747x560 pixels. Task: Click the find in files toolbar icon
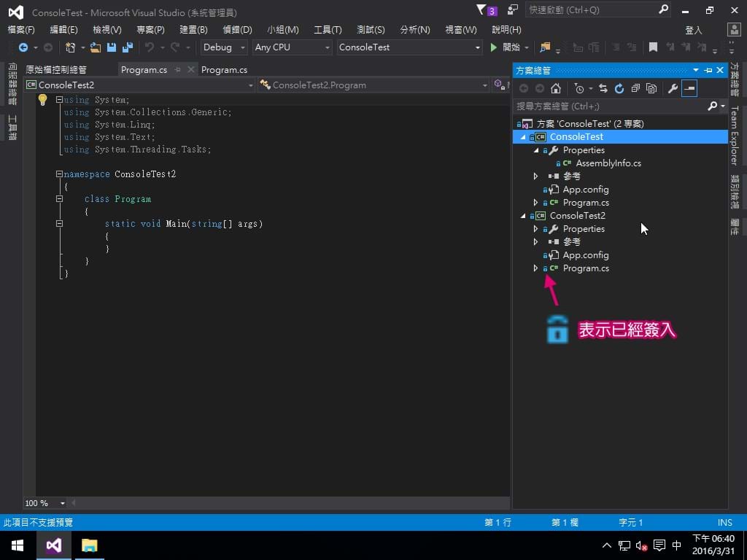[544, 47]
